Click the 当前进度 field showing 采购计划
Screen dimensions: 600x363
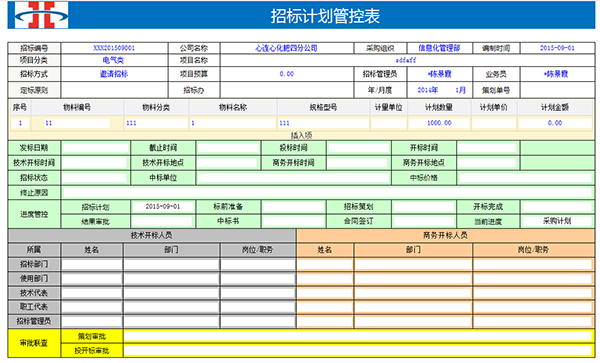pyautogui.click(x=557, y=221)
